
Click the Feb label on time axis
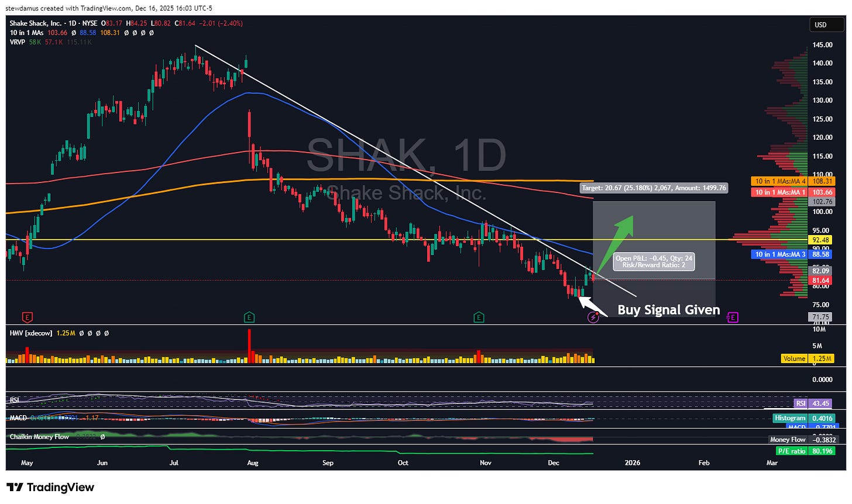click(704, 463)
